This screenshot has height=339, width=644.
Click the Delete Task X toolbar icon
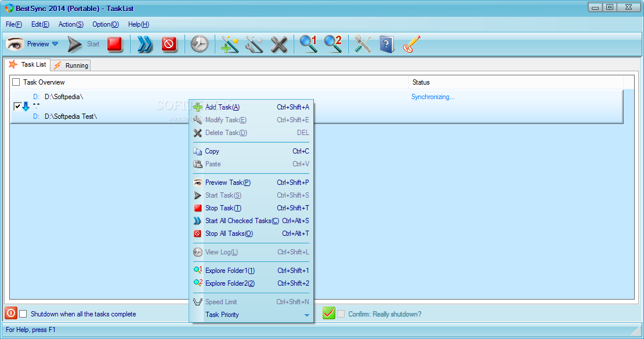[279, 44]
